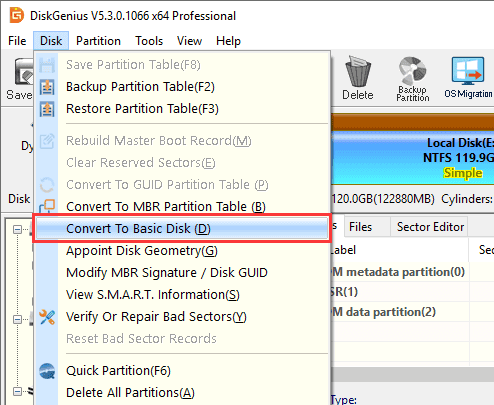The width and height of the screenshot is (494, 405).
Task: Click the Volume Label column header
Action: click(400, 250)
